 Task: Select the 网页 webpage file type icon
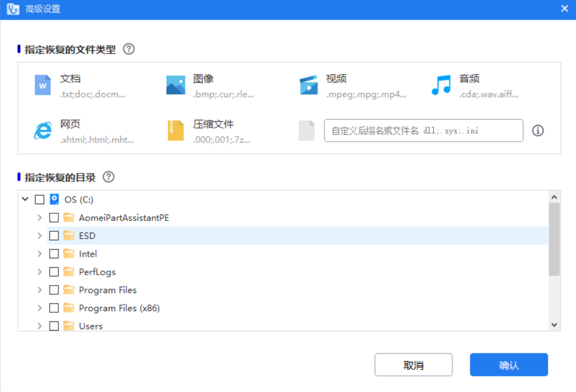42,130
